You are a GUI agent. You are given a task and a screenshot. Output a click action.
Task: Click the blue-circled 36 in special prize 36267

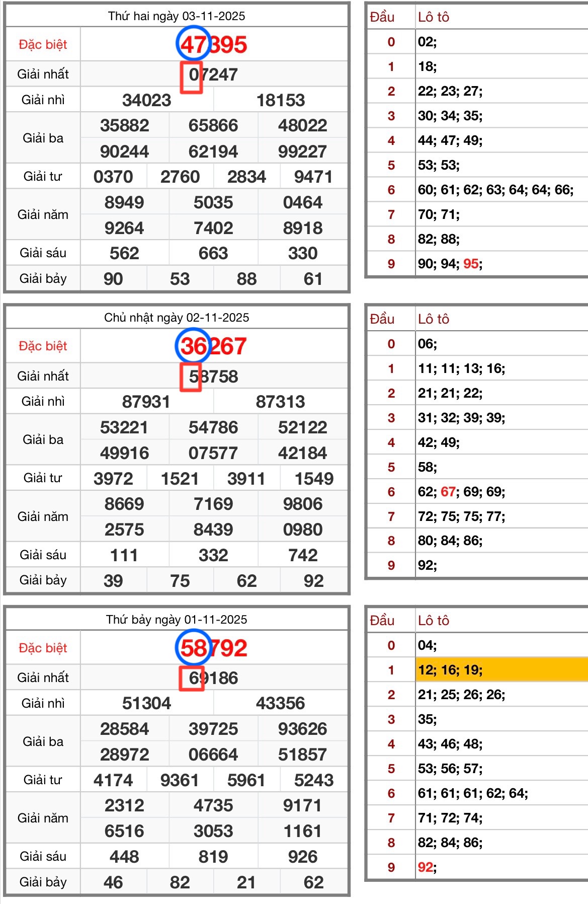point(193,346)
